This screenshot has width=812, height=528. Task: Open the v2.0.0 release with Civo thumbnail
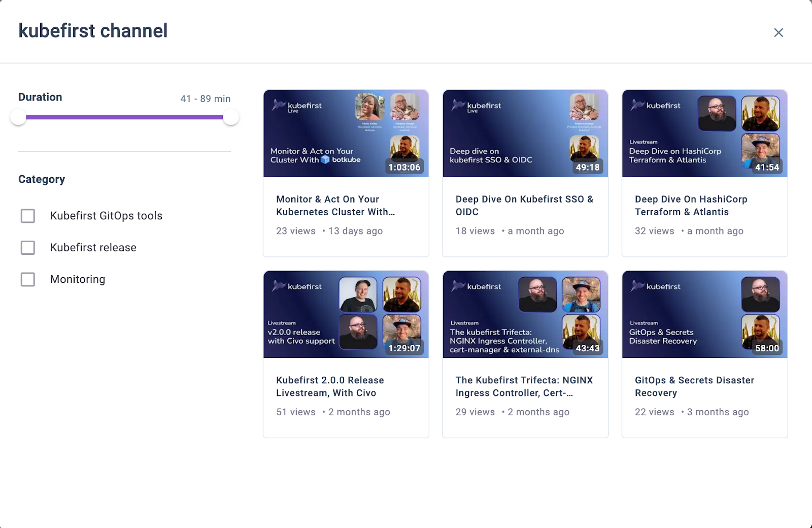(346, 315)
